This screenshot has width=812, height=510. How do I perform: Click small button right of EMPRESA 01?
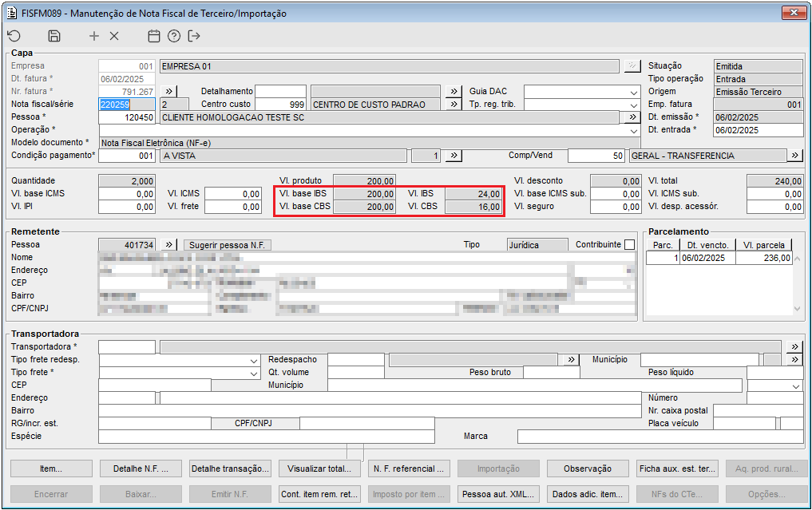(632, 65)
